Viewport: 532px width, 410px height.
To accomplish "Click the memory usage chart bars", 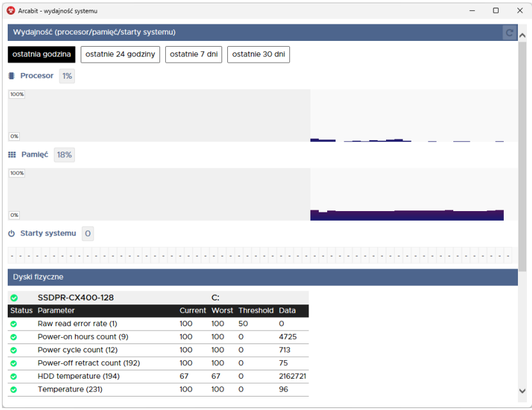I will pyautogui.click(x=407, y=216).
